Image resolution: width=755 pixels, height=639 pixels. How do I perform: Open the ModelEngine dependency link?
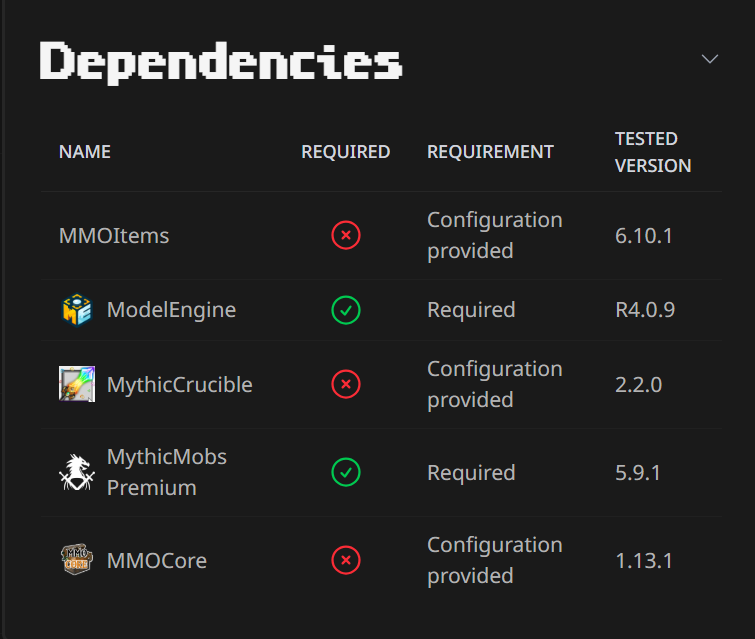click(171, 310)
